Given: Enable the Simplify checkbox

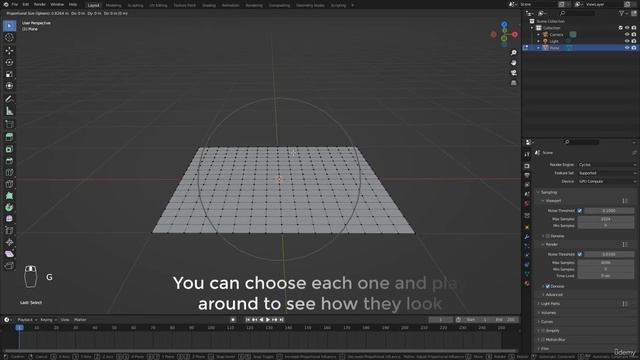Looking at the screenshot, I should (x=543, y=331).
